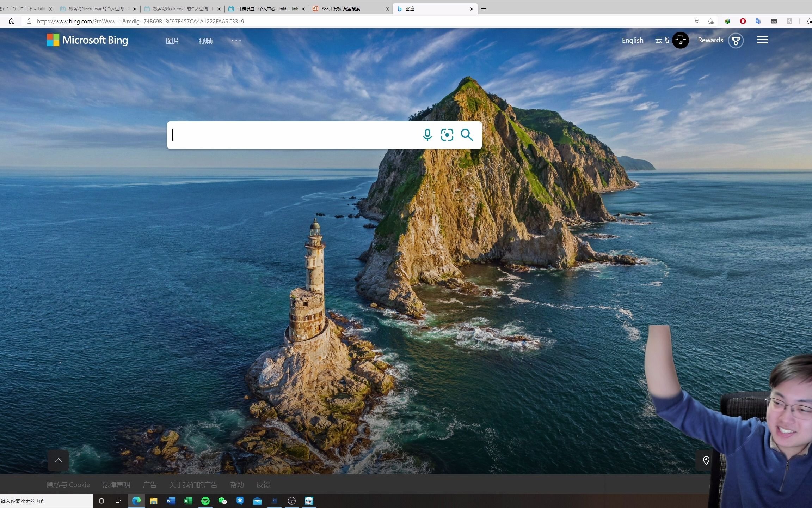This screenshot has height=508, width=812.
Task: Click inside the Bing search box
Action: coord(293,135)
